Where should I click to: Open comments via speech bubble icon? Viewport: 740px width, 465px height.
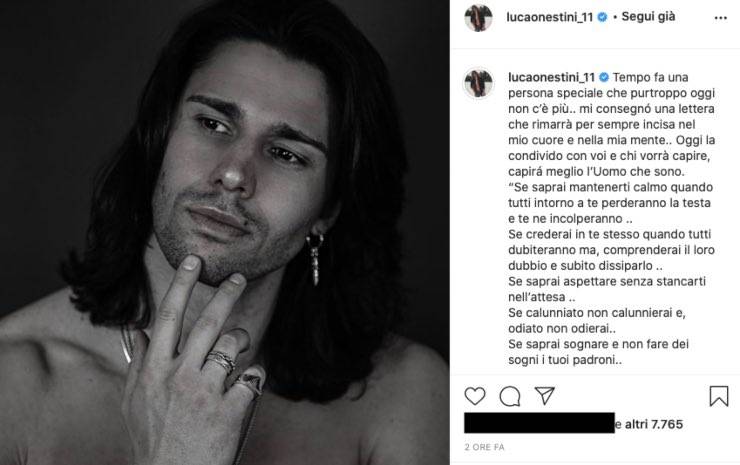[510, 396]
